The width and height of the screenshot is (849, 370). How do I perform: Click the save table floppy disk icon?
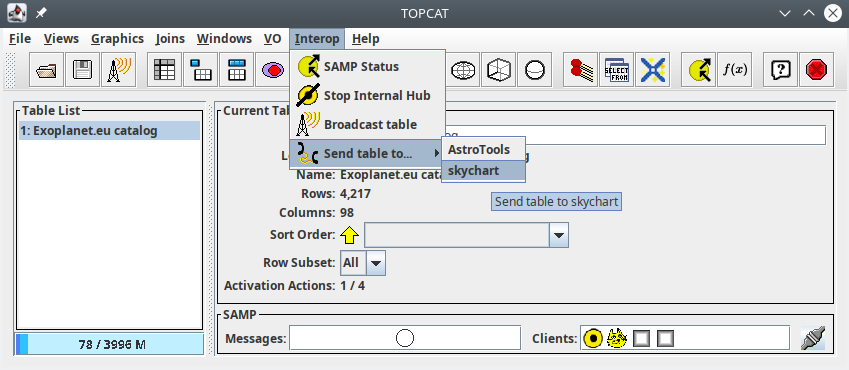(82, 70)
